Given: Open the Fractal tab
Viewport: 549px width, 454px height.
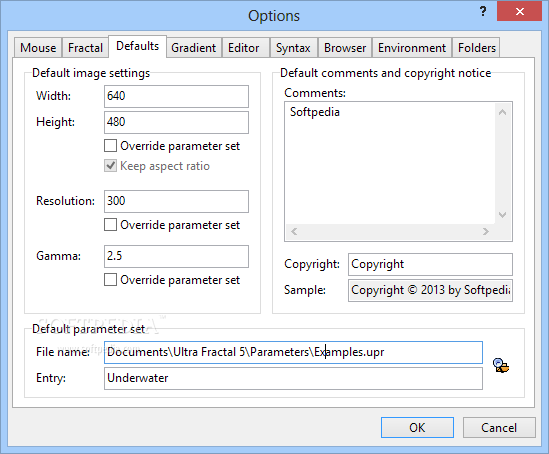Looking at the screenshot, I should (85, 48).
